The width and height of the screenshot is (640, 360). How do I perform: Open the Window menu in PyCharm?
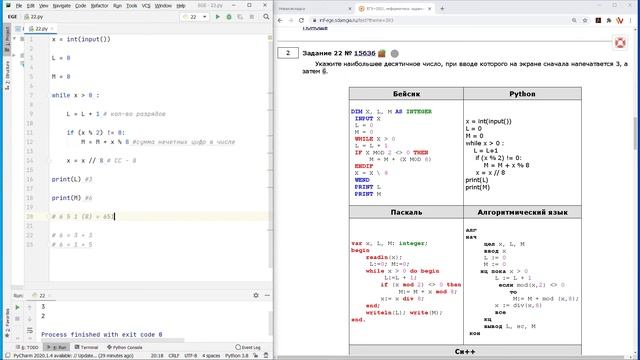point(163,6)
